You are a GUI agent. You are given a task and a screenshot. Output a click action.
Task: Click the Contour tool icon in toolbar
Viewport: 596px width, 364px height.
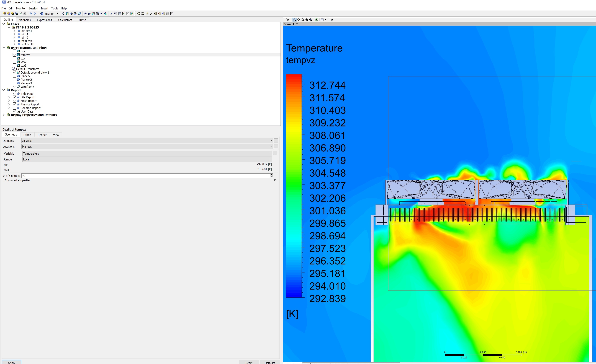(x=67, y=14)
